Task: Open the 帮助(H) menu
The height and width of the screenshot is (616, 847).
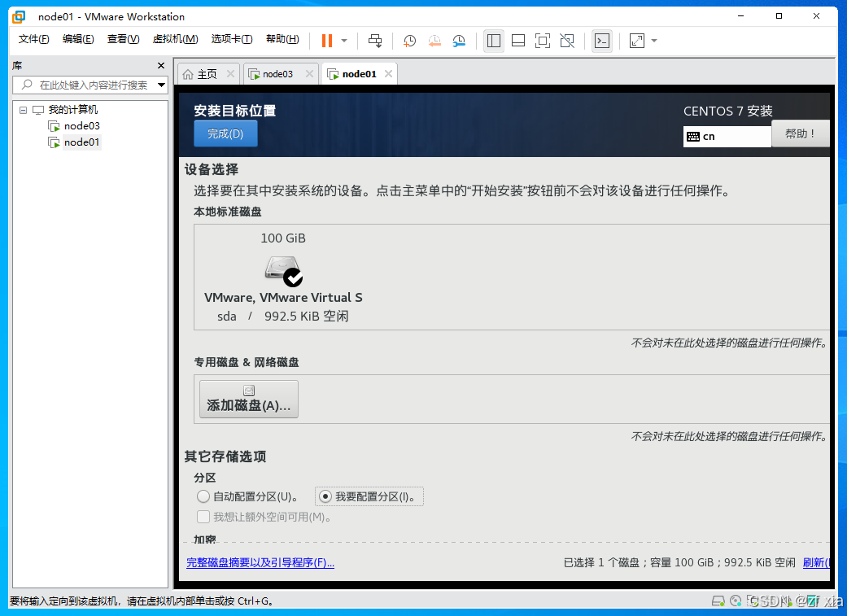Action: pos(282,39)
